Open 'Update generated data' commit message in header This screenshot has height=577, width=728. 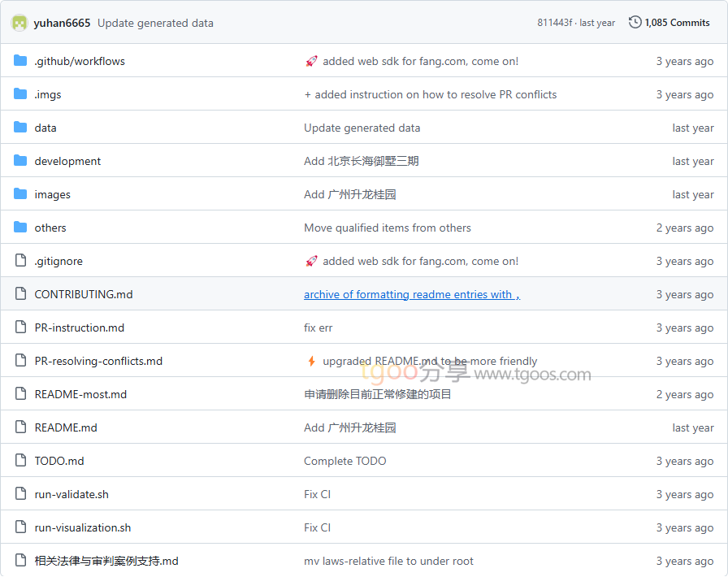[x=155, y=23]
